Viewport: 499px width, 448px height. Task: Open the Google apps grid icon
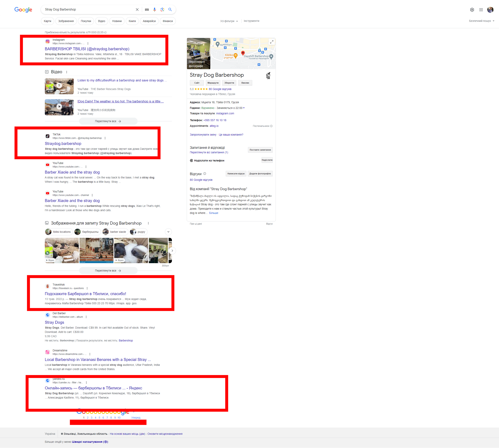tap(481, 10)
